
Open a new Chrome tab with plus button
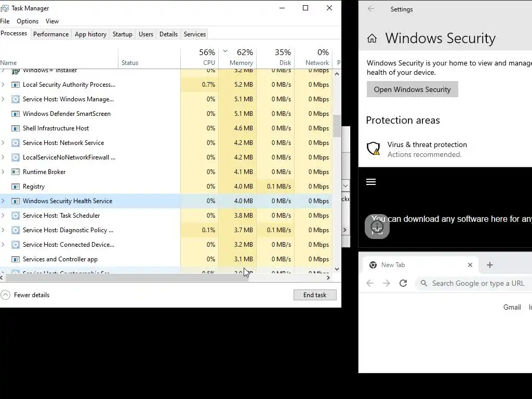[489, 265]
